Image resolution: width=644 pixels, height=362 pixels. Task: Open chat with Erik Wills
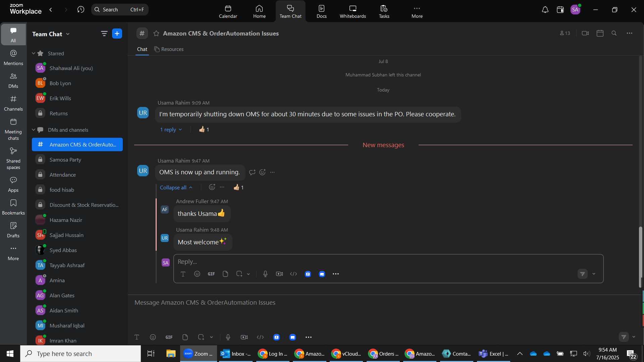point(77,98)
